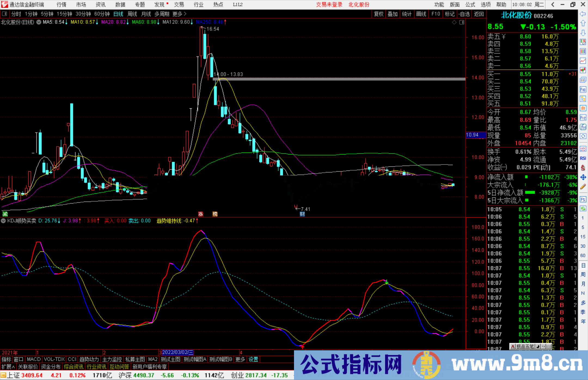
Task: Toggle the indicator circle next to 北化股份(日线)
Action: 39,22
